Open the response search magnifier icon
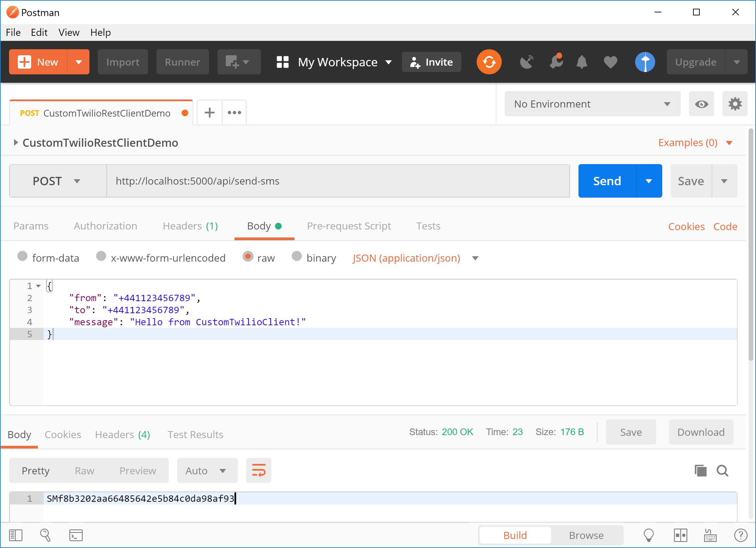 (723, 471)
